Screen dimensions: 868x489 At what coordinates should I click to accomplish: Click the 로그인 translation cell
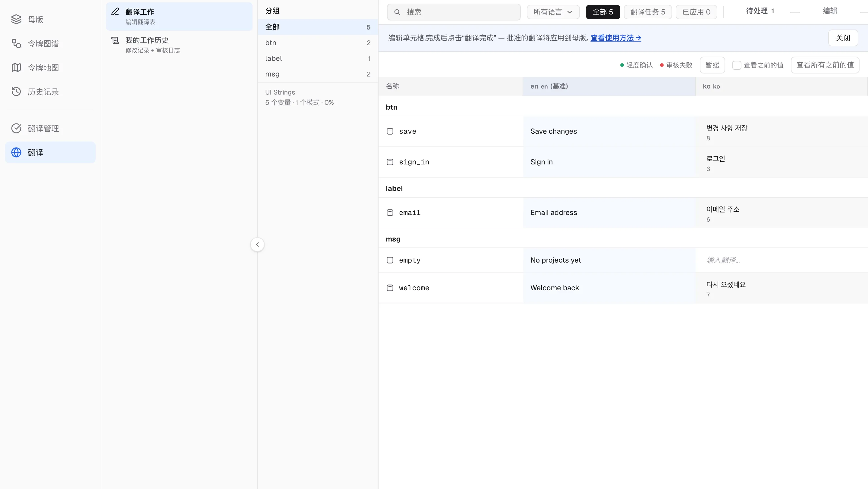782,162
